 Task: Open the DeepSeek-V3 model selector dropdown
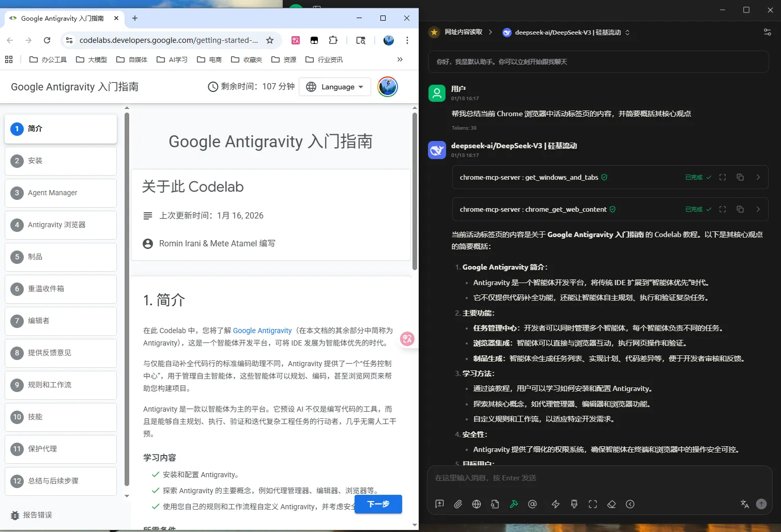coord(566,32)
